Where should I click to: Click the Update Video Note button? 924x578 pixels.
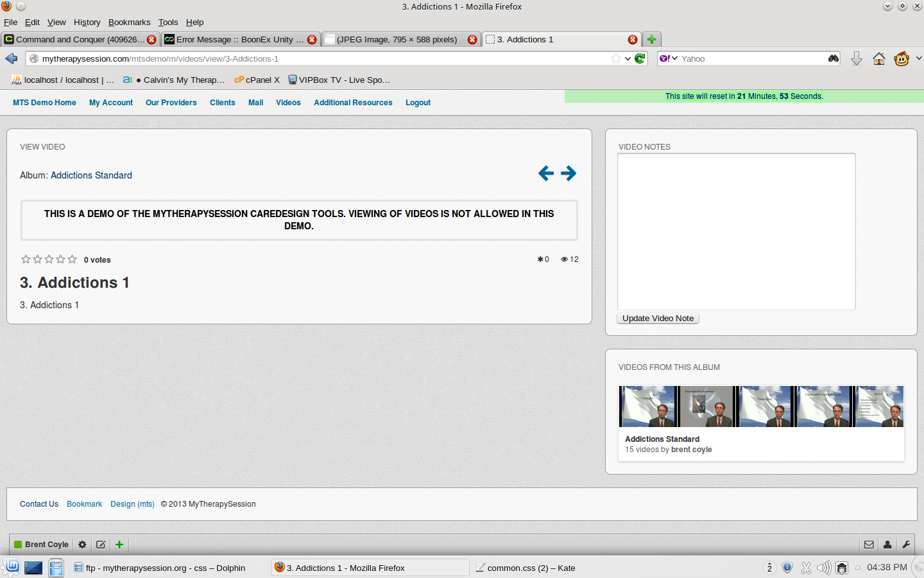(658, 319)
